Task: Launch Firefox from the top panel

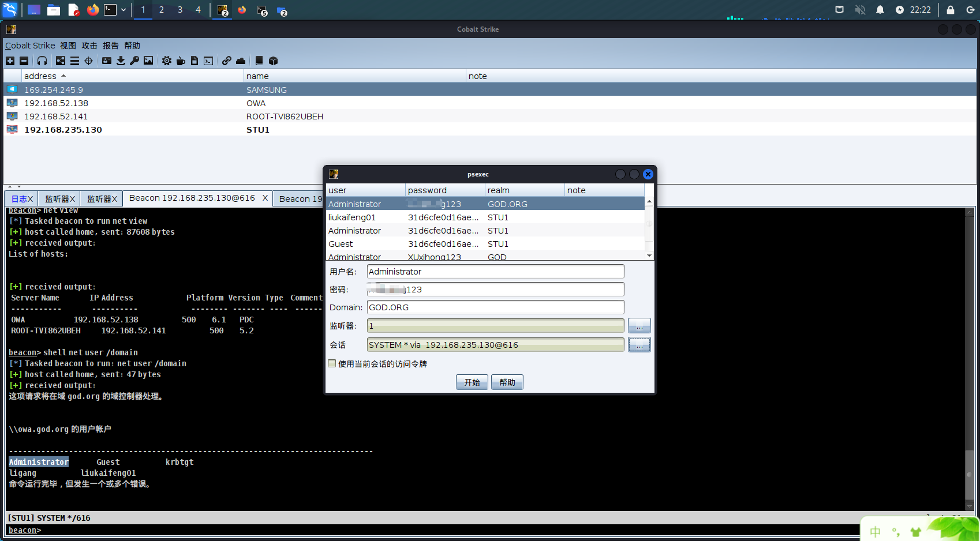Action: tap(93, 10)
